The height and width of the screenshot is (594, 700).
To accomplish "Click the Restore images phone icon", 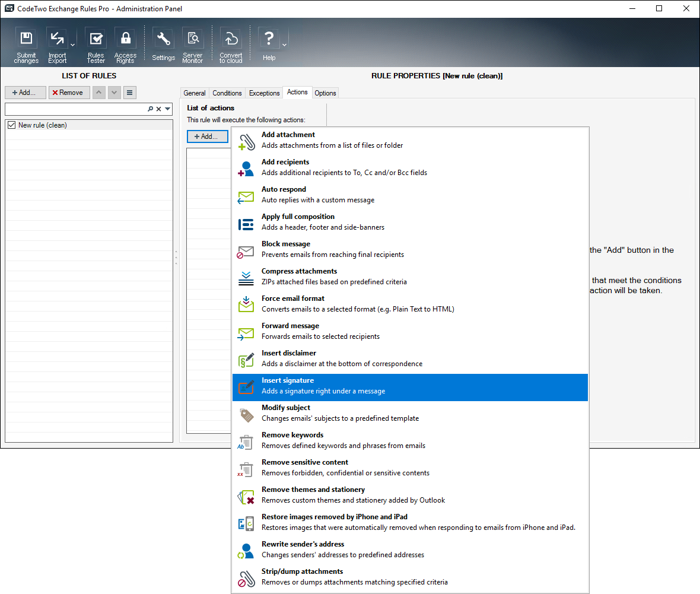I will [246, 523].
